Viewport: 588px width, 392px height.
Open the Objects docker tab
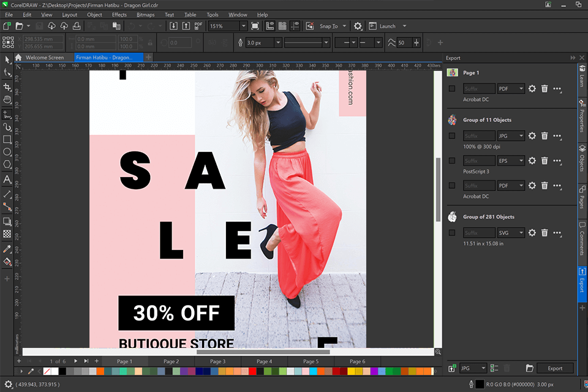pos(582,158)
